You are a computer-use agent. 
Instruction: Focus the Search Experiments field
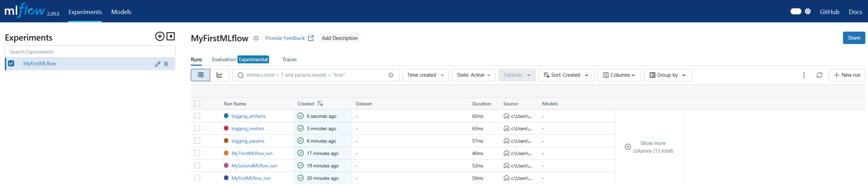tap(90, 52)
